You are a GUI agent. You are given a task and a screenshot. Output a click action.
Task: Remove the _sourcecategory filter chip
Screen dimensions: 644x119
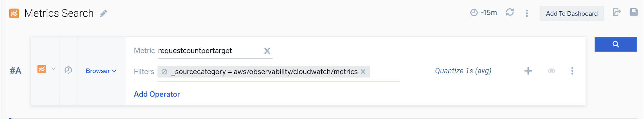[363, 72]
